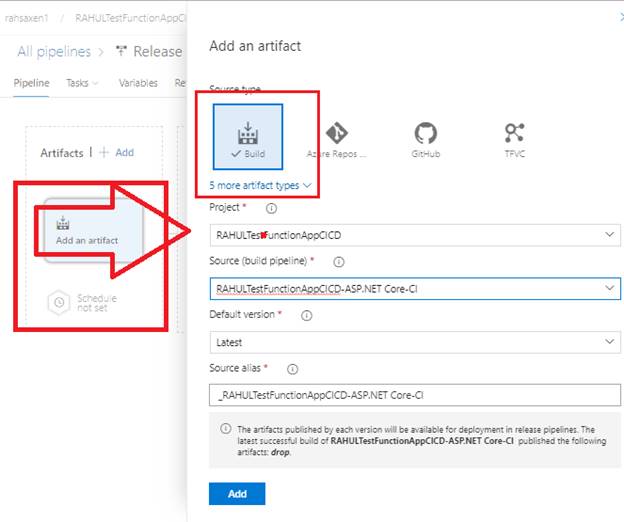The image size is (624, 522).
Task: Switch to the Pipeline tab
Action: click(31, 83)
